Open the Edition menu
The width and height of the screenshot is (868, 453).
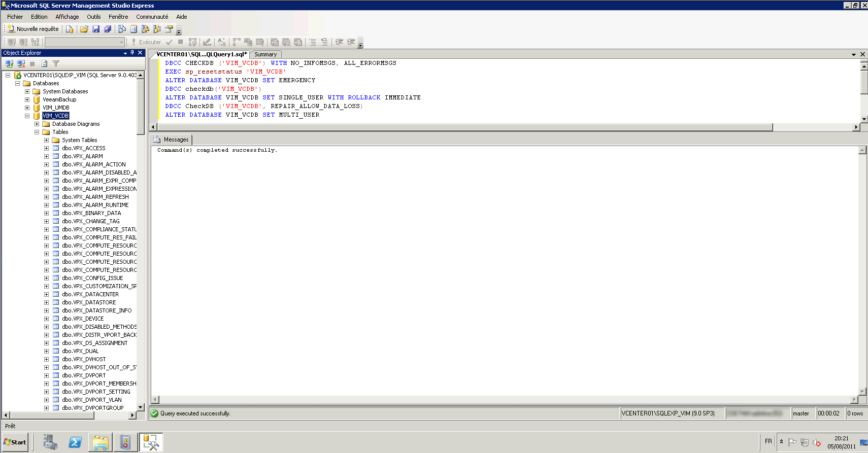point(39,17)
